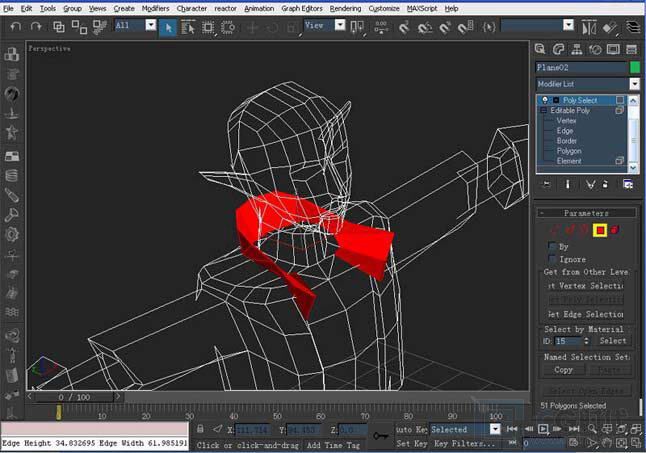Click the Undo arrow in the toolbar

(16, 27)
